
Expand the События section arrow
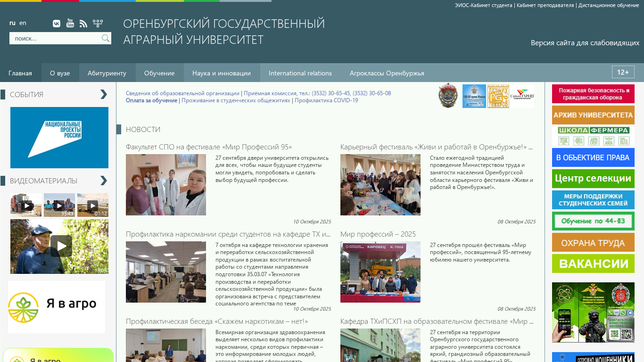coord(104,94)
